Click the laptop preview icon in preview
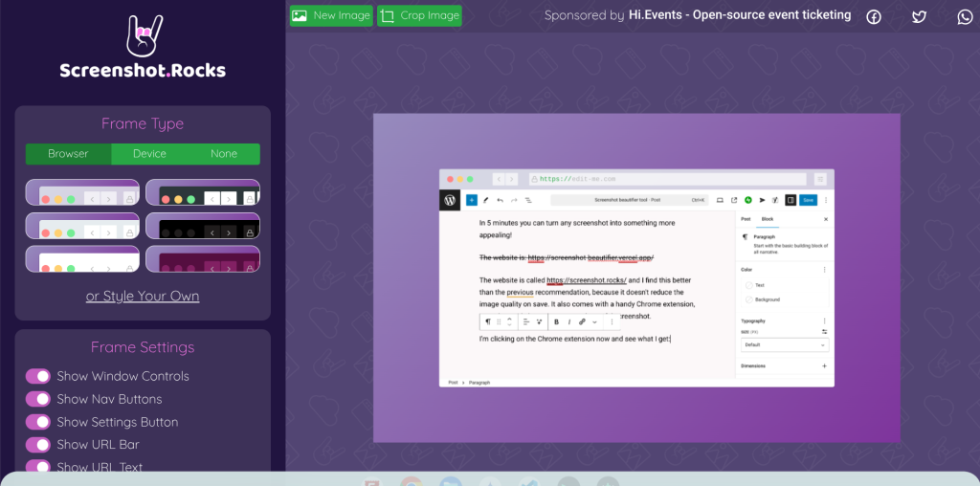The image size is (980, 486). [720, 200]
